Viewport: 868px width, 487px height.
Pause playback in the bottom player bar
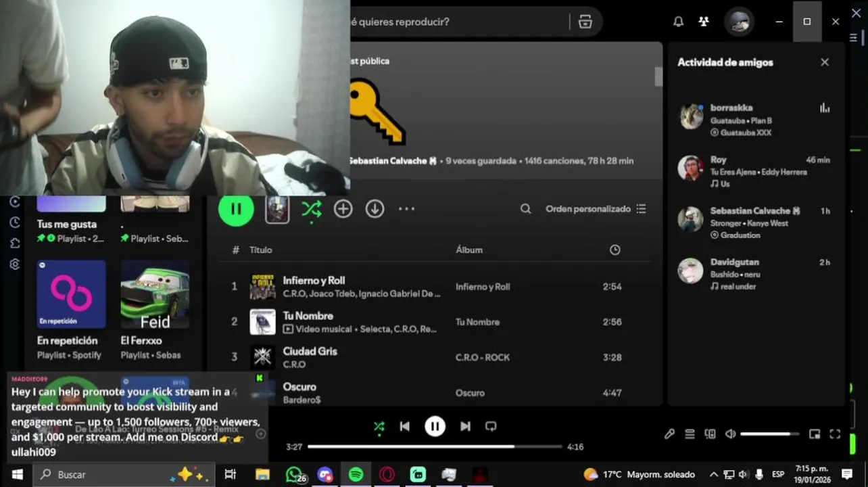coord(435,426)
